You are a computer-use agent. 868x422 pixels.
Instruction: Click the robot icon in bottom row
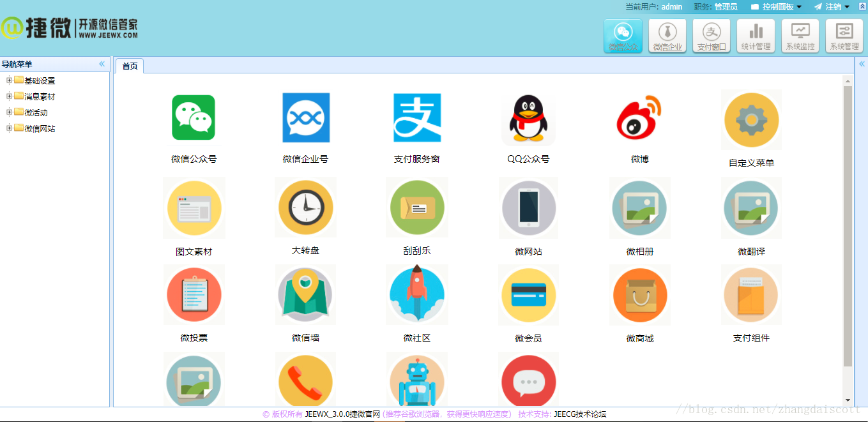417,379
